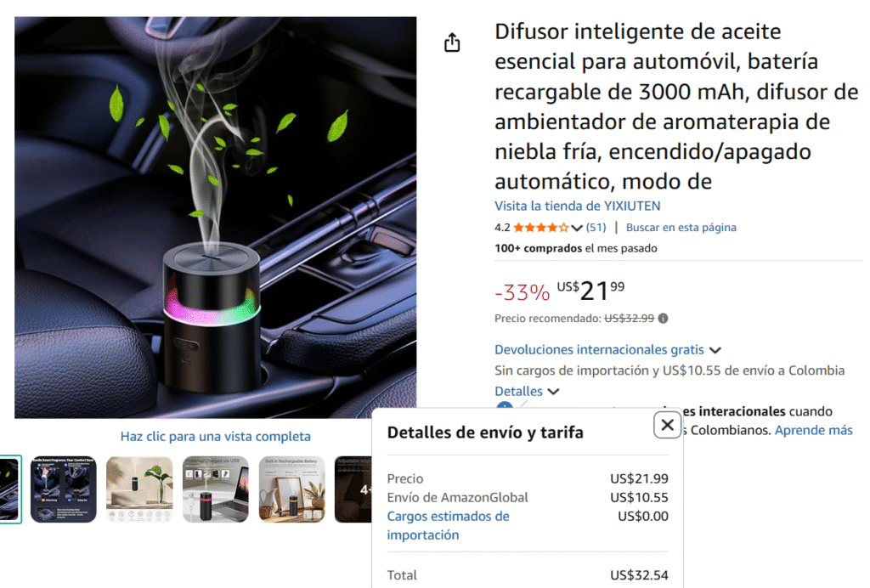Viewport: 870px width, 588px height.
Task: Visit the YIXIUTEN store link
Action: pyautogui.click(x=577, y=206)
